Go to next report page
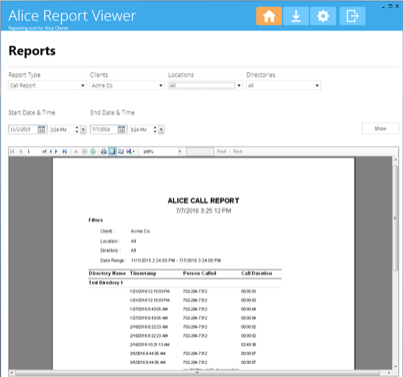403x377 pixels. (x=56, y=151)
